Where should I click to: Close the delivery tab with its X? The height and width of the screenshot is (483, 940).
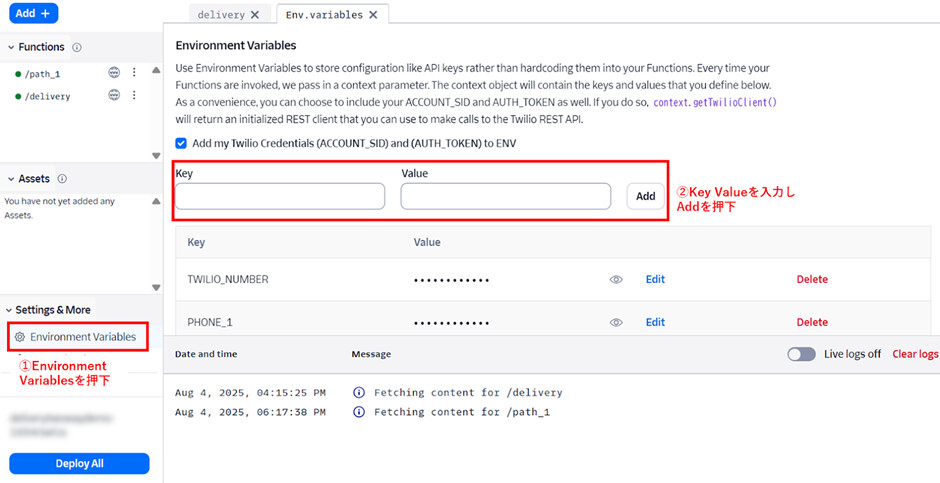pyautogui.click(x=255, y=15)
